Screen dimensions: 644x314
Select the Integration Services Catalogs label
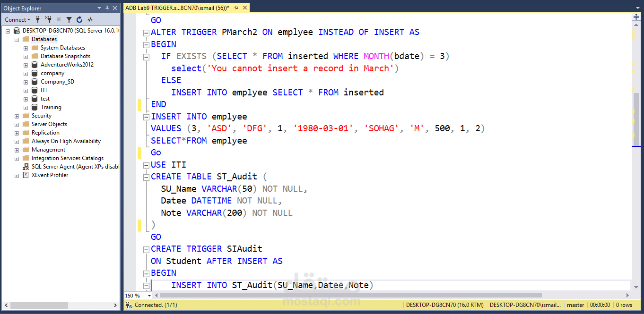(x=68, y=158)
